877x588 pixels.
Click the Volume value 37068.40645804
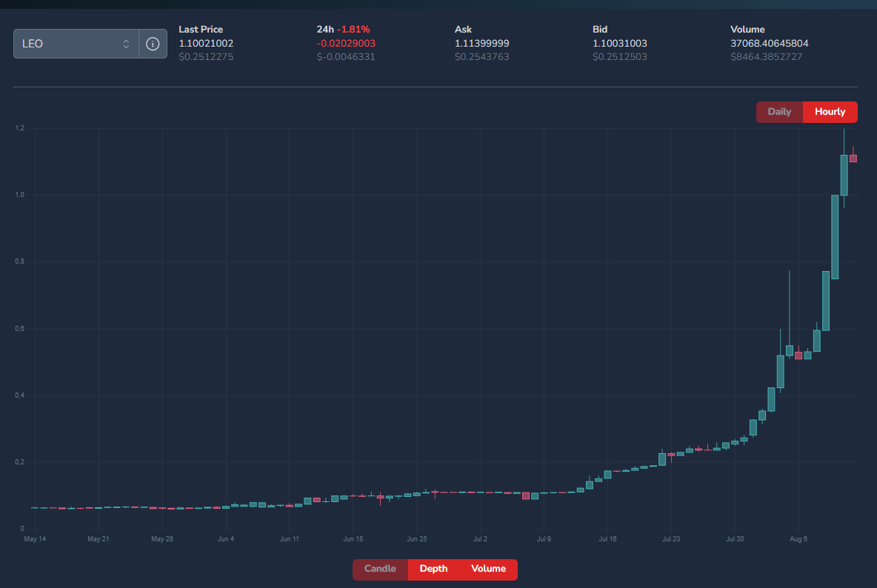pos(769,43)
